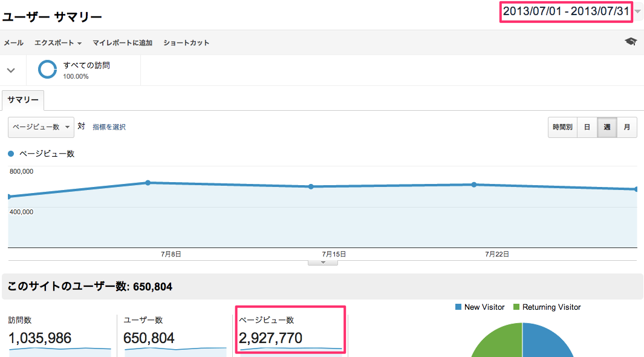Click the ユーザー数 sparkline graph
This screenshot has height=357, width=644.
coord(175,352)
